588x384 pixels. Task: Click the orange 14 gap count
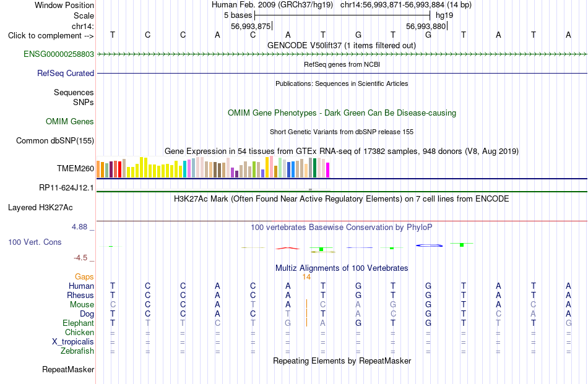click(x=306, y=277)
